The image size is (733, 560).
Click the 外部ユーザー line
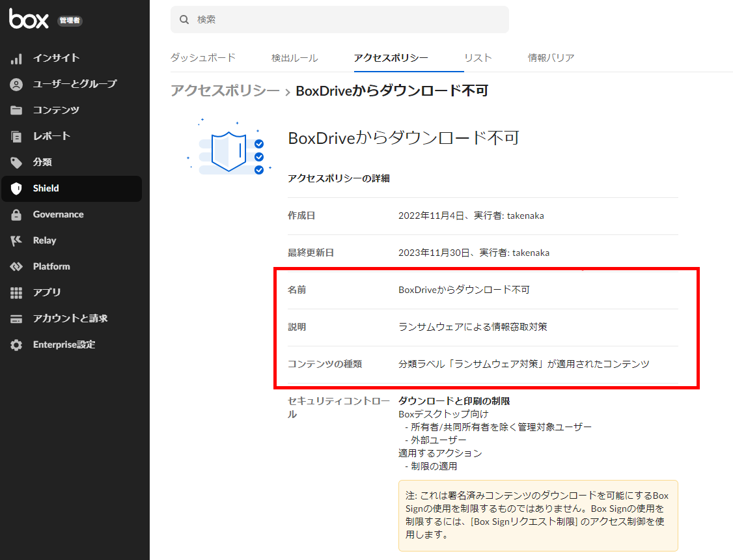(x=436, y=440)
